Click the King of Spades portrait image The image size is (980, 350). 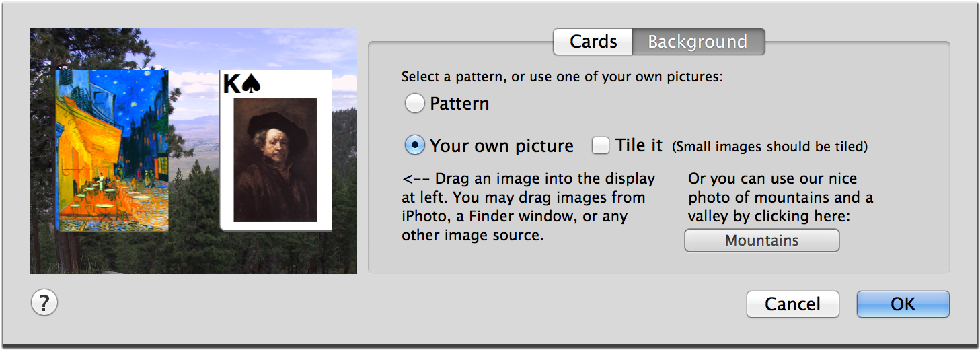click(x=275, y=160)
